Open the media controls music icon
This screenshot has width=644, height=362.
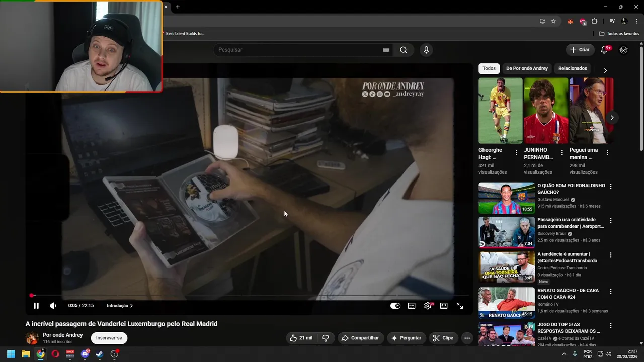[612, 21]
